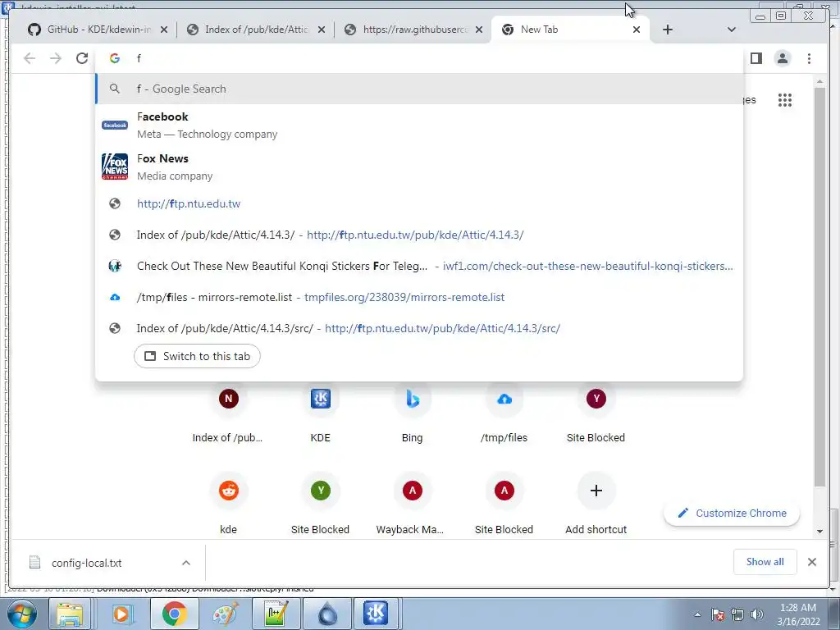The height and width of the screenshot is (630, 840).
Task: Click Switch to this tab button
Action: point(197,356)
